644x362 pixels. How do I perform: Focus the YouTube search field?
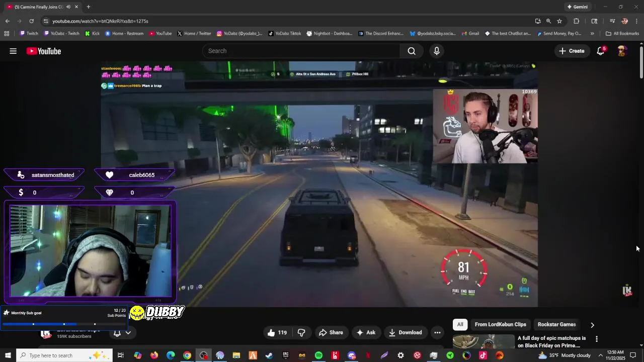click(301, 51)
